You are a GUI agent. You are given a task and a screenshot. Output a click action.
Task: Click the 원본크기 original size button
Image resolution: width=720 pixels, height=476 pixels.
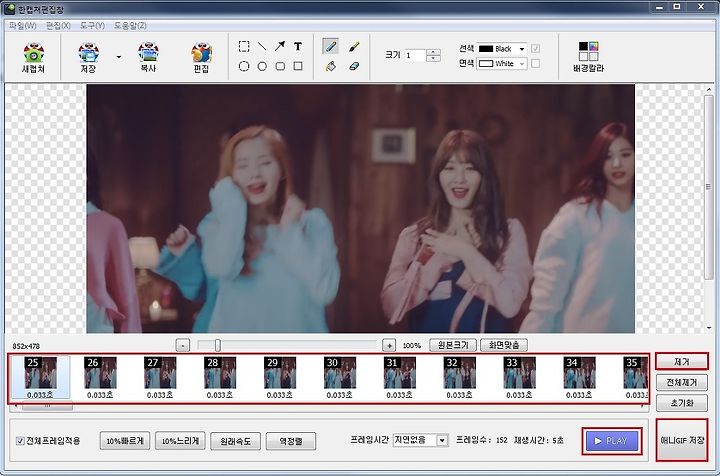[453, 345]
